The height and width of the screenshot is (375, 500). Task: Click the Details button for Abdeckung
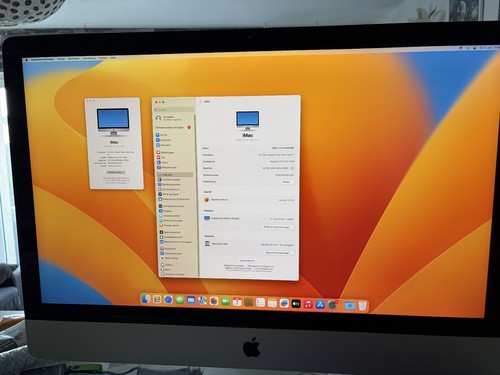click(287, 182)
